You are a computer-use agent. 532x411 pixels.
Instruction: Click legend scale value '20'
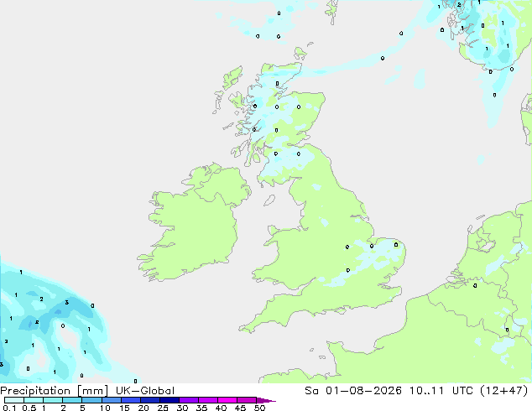(143, 408)
